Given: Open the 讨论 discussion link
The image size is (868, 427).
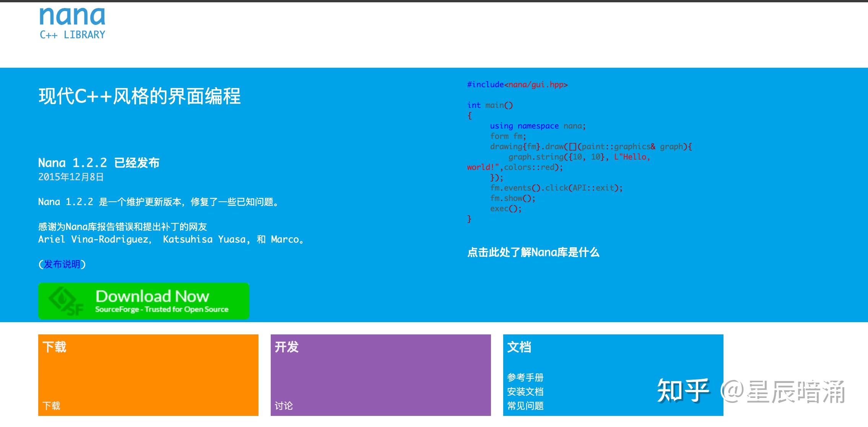Looking at the screenshot, I should 284,406.
